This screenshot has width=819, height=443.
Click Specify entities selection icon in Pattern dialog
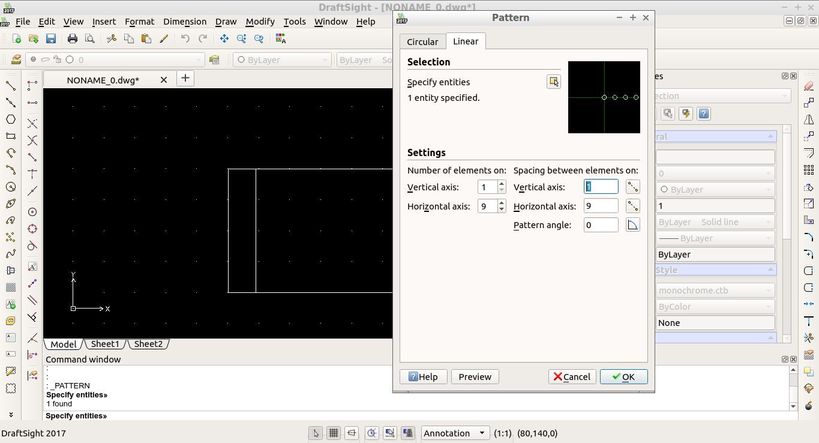[554, 82]
